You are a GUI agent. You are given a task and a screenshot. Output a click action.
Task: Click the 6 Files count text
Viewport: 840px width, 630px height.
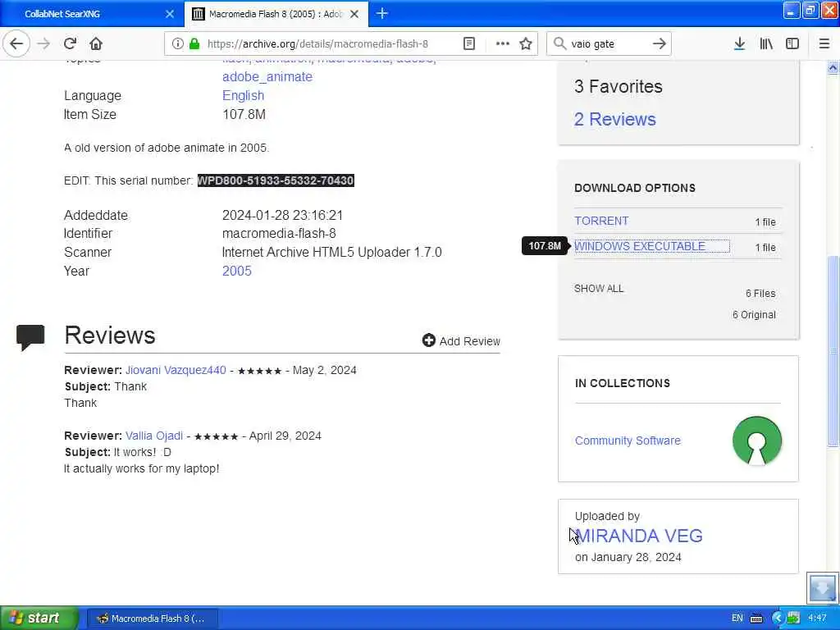[x=760, y=293]
